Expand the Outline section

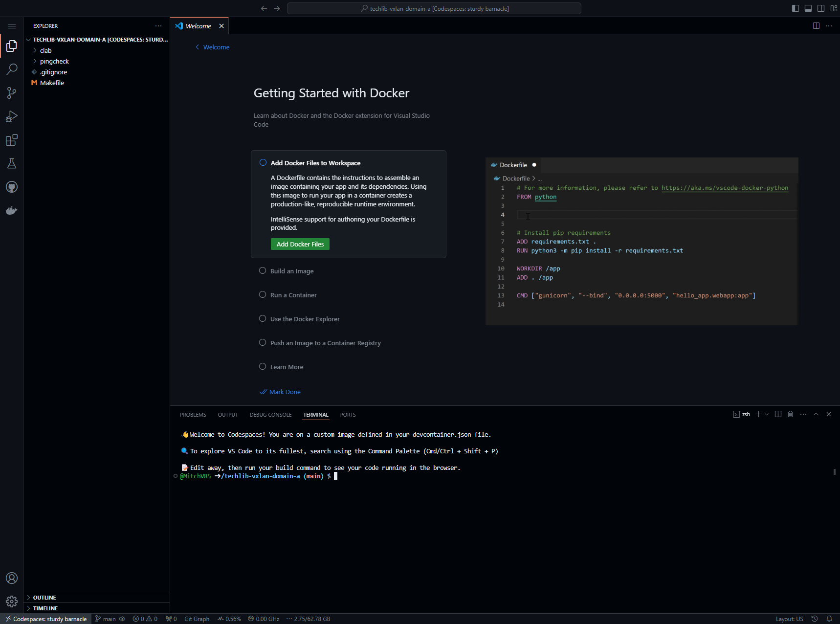(x=96, y=598)
